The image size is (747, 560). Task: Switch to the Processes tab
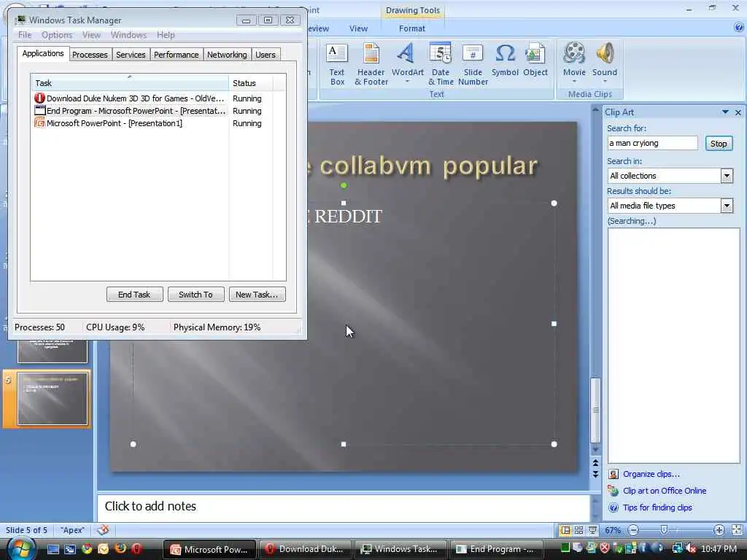[x=90, y=55]
